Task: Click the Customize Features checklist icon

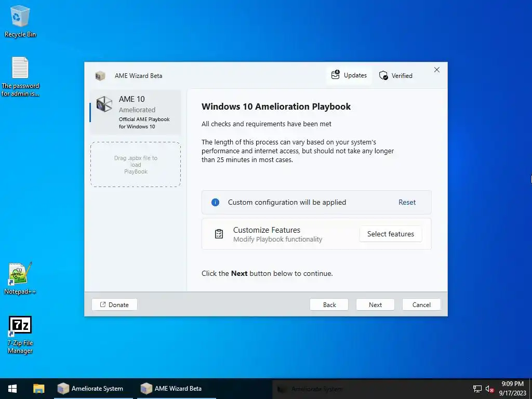Action: tap(219, 234)
